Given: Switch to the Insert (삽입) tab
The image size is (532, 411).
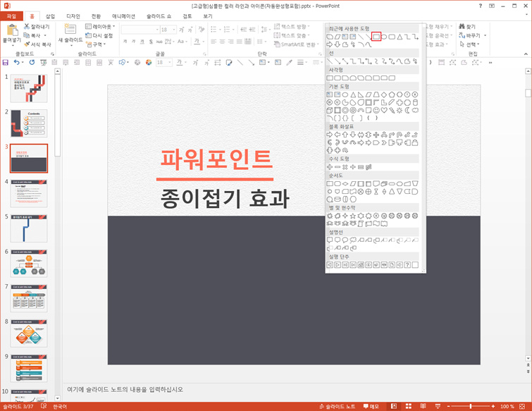Looking at the screenshot, I should coord(50,16).
